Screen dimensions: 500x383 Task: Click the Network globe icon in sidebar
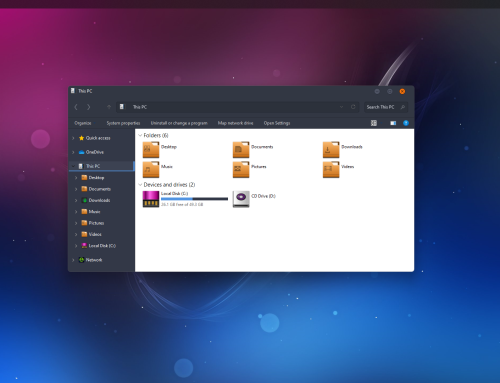81,260
